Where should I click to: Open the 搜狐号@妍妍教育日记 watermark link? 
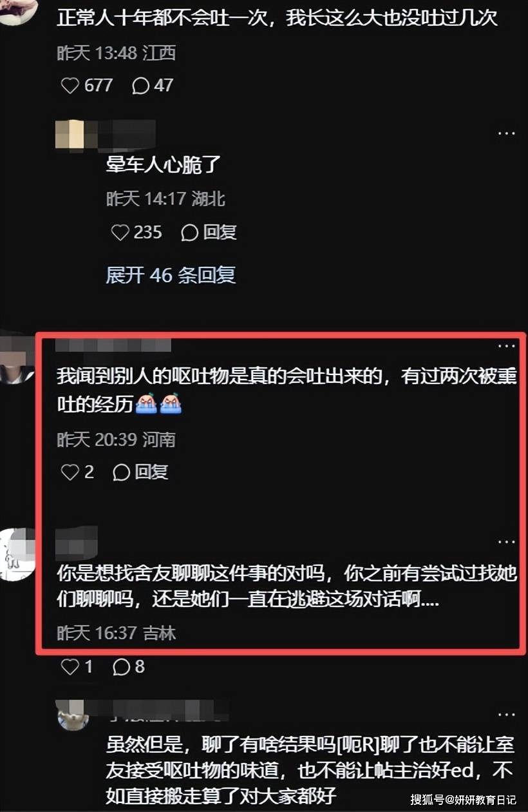[463, 800]
